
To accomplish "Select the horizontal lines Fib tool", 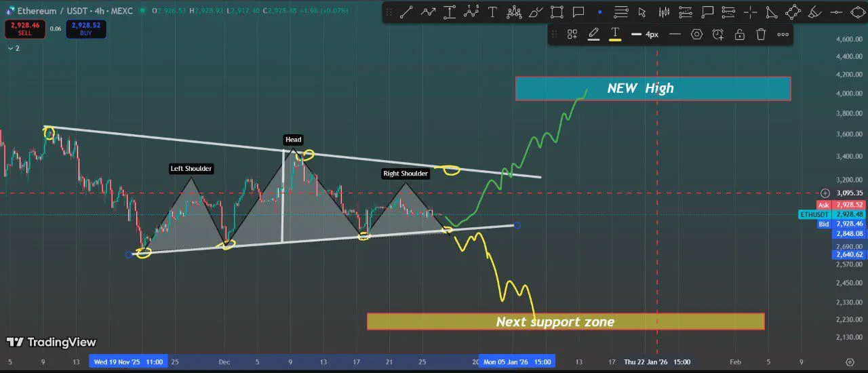I will (620, 12).
